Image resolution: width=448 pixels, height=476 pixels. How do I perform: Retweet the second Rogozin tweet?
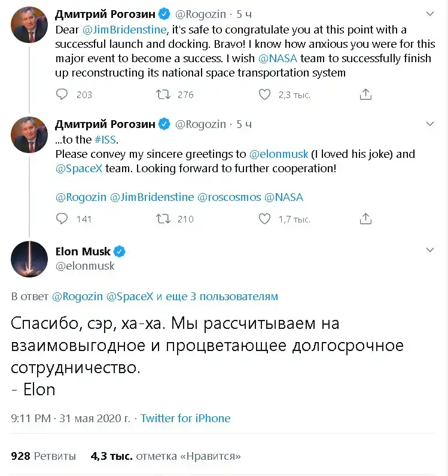(163, 219)
